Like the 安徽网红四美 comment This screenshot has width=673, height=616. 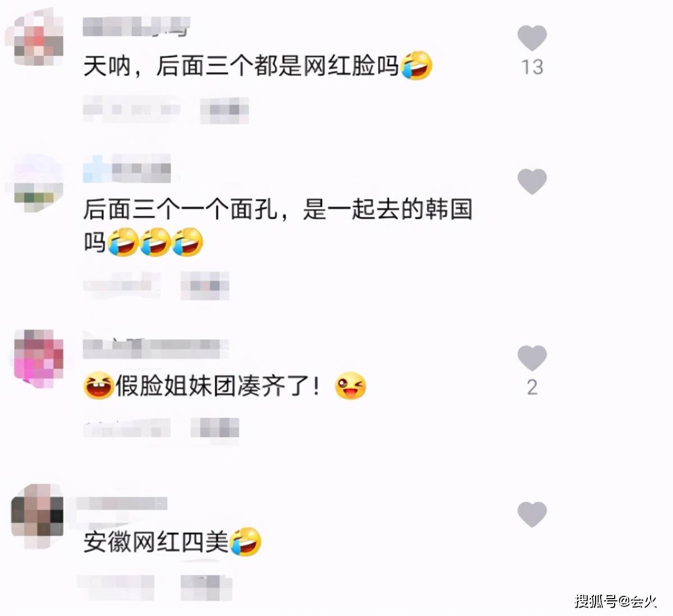(x=532, y=514)
